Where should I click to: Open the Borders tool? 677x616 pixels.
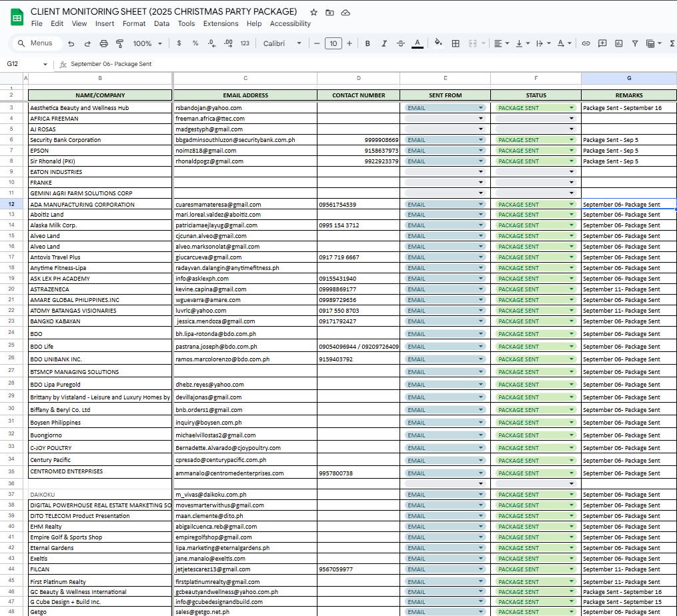[456, 43]
